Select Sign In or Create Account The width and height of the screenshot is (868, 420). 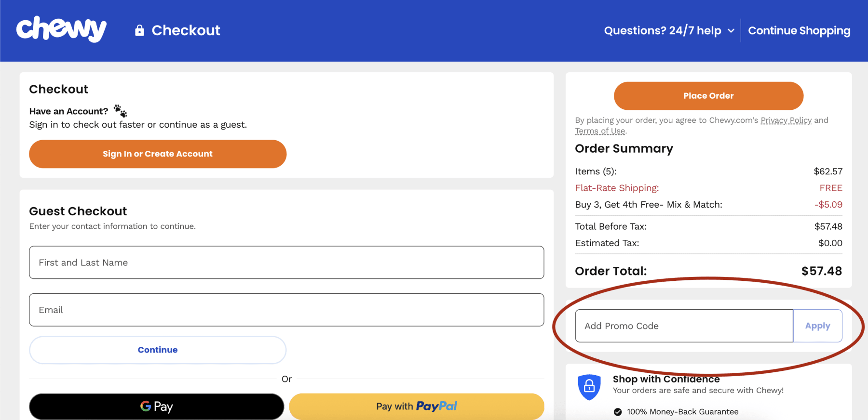tap(158, 154)
